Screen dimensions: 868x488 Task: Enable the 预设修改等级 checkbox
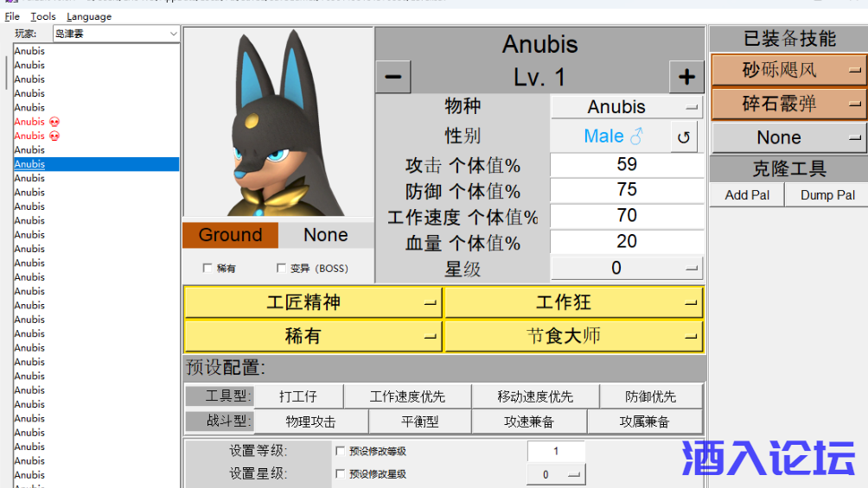[x=341, y=451]
